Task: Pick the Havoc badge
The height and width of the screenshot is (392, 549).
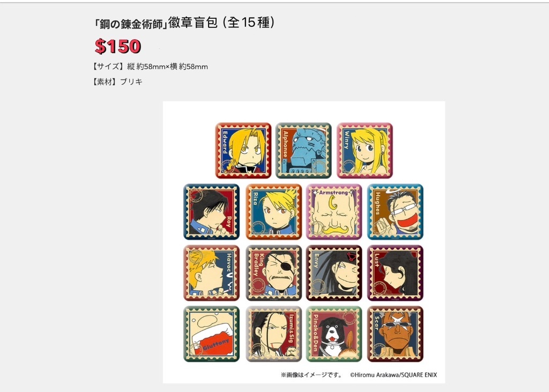Action: [x=211, y=273]
